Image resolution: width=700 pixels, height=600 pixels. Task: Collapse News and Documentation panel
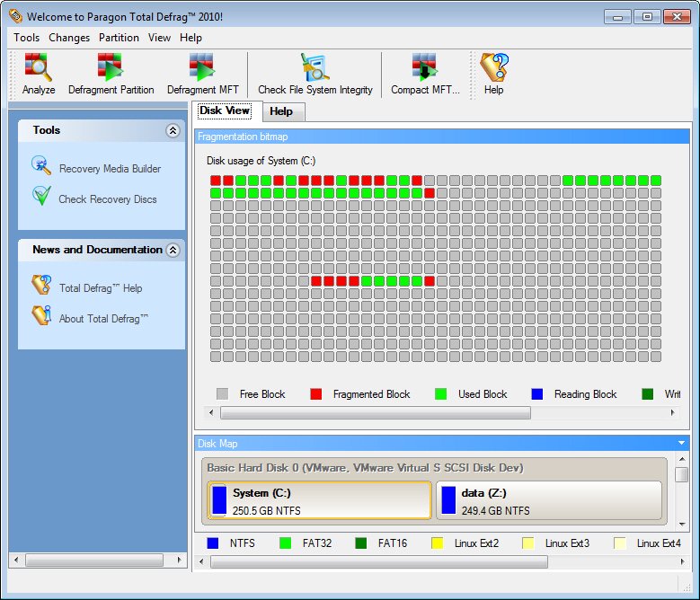(173, 251)
